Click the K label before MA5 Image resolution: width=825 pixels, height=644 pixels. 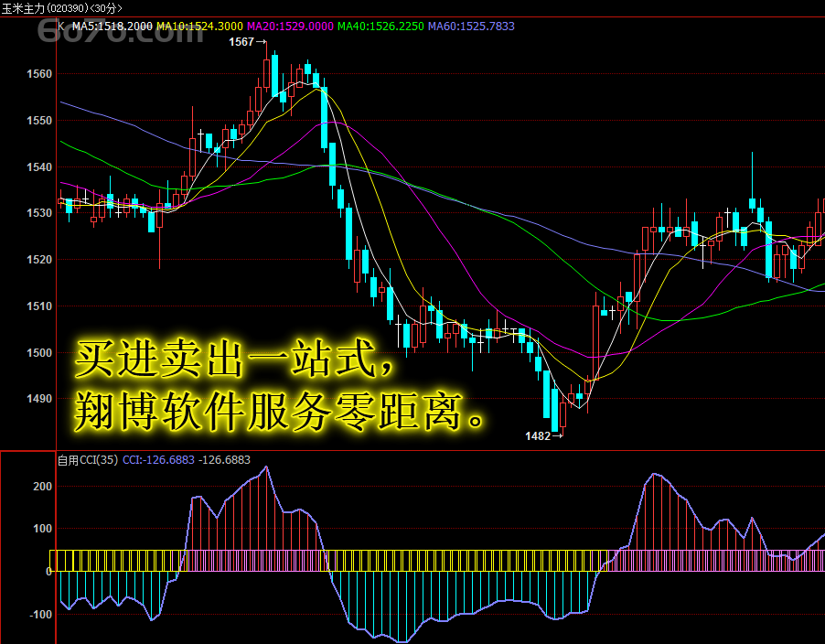pos(61,27)
